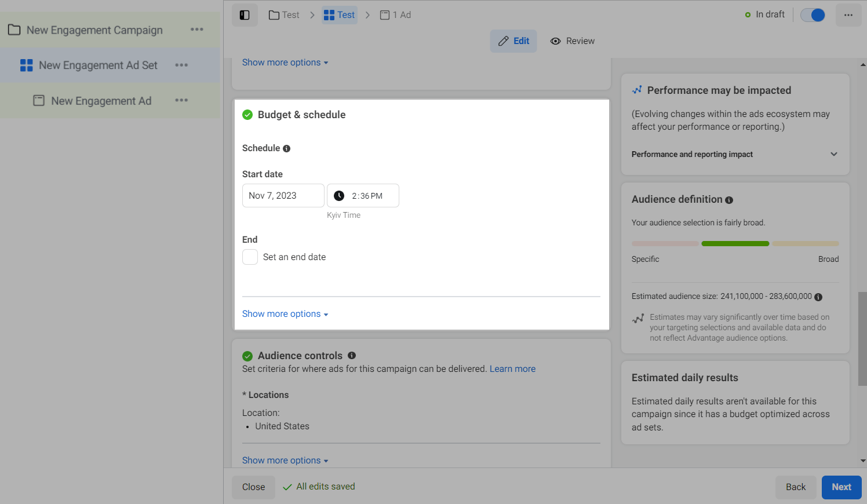Go to Test campaign breadcrumb
The height and width of the screenshot is (504, 867).
pos(284,15)
